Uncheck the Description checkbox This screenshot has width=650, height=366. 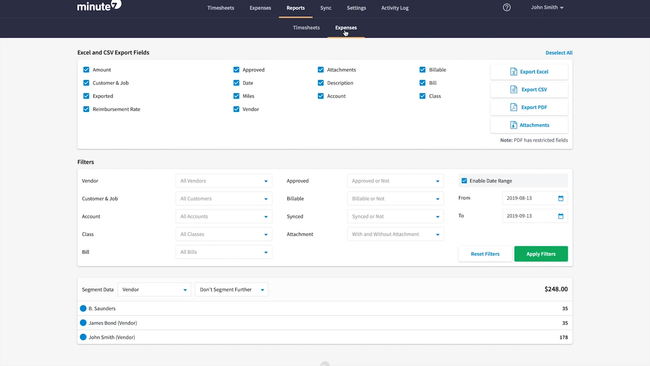coord(320,83)
